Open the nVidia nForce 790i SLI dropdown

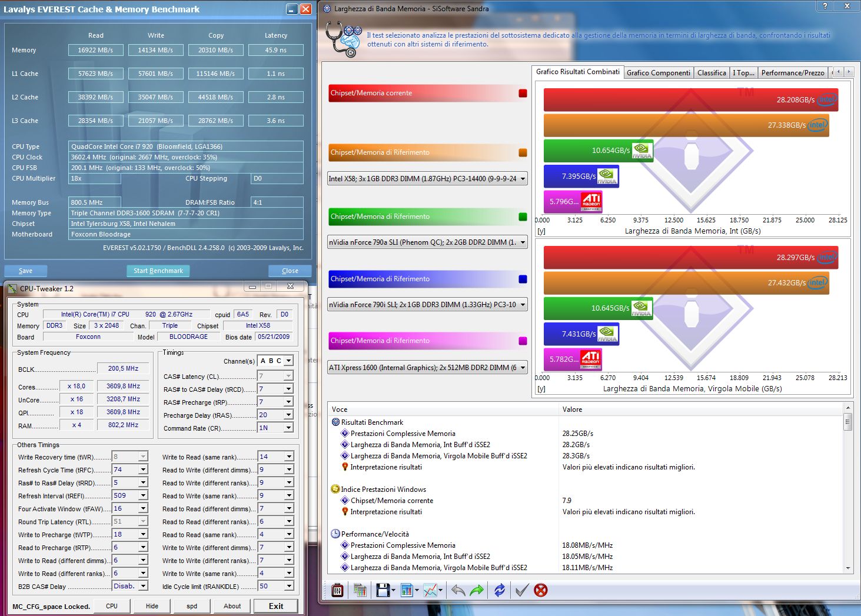[427, 304]
